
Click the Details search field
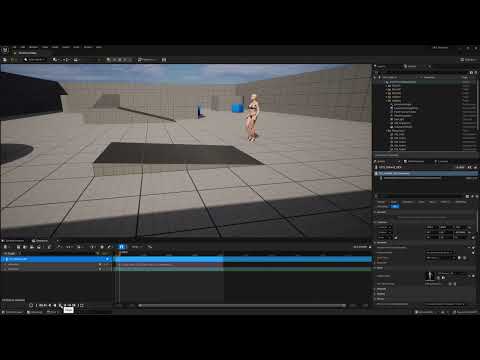pyautogui.click(x=420, y=196)
